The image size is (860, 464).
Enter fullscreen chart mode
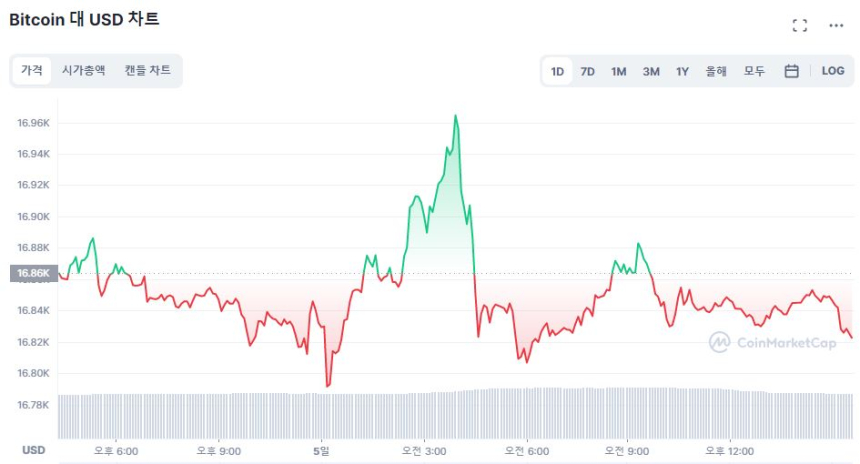(799, 25)
